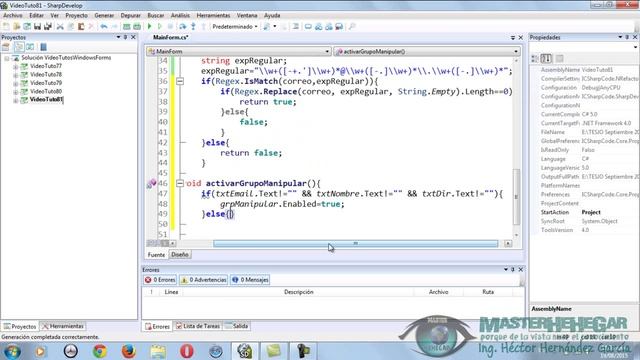The height and width of the screenshot is (360, 640).
Task: Open the activarGrupoManipular member dropdown
Action: pyautogui.click(x=427, y=51)
